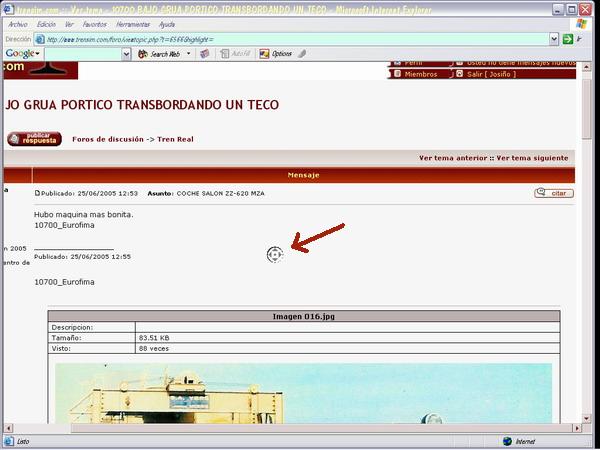Open Google toolbar Options
This screenshot has width=600, height=450.
[276, 54]
